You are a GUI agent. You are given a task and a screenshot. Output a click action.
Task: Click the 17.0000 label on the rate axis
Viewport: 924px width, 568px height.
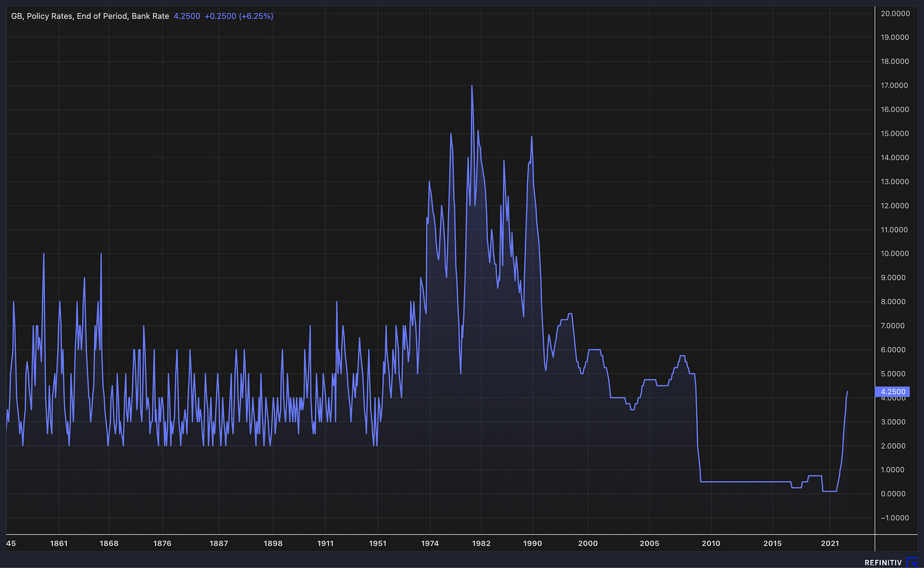click(x=895, y=86)
